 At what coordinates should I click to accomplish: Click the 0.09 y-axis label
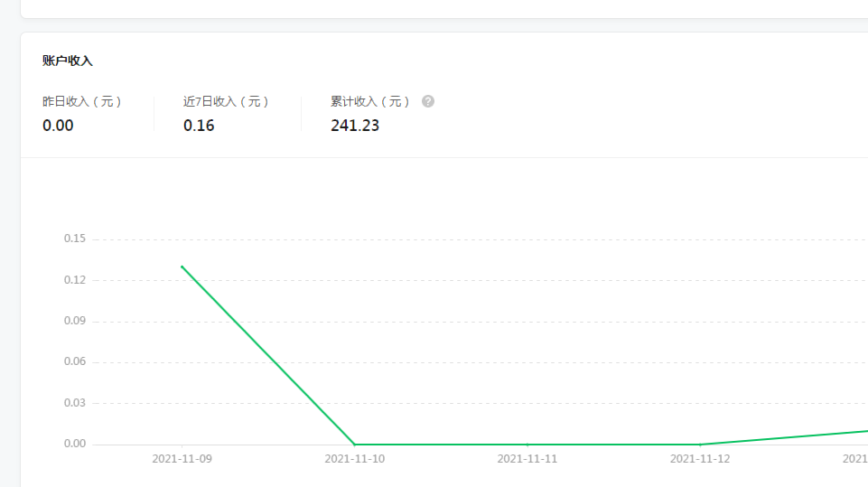[75, 321]
